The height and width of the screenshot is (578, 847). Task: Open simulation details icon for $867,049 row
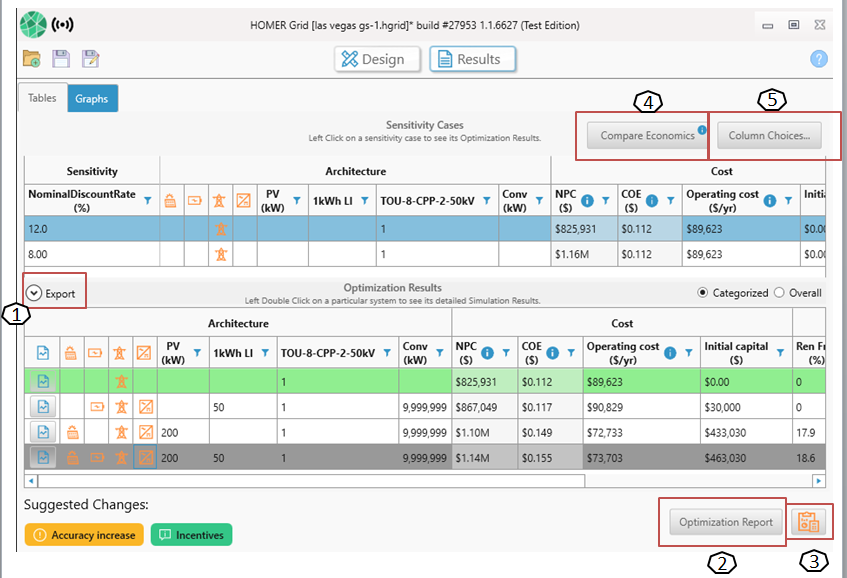(43, 406)
